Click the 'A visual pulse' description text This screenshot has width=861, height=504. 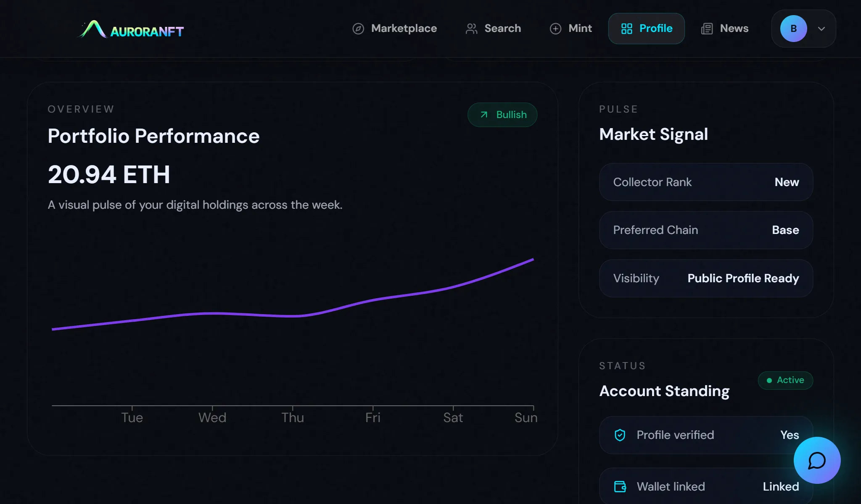point(195,205)
